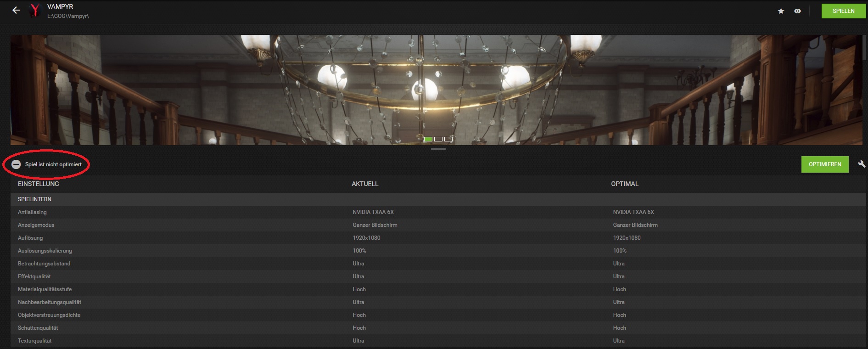
Task: Select the first screenshot indicator
Action: (428, 139)
